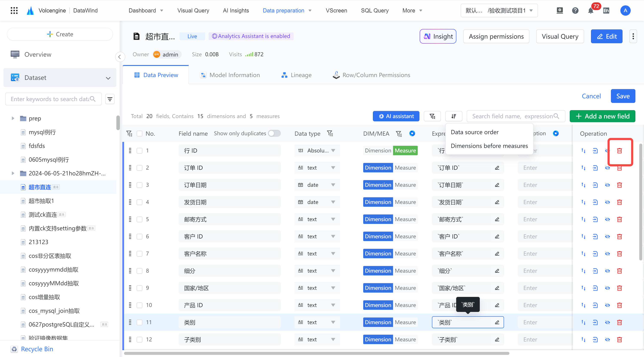The width and height of the screenshot is (644, 357).
Task: Filter the DIM/MEA column
Action: [x=399, y=134]
